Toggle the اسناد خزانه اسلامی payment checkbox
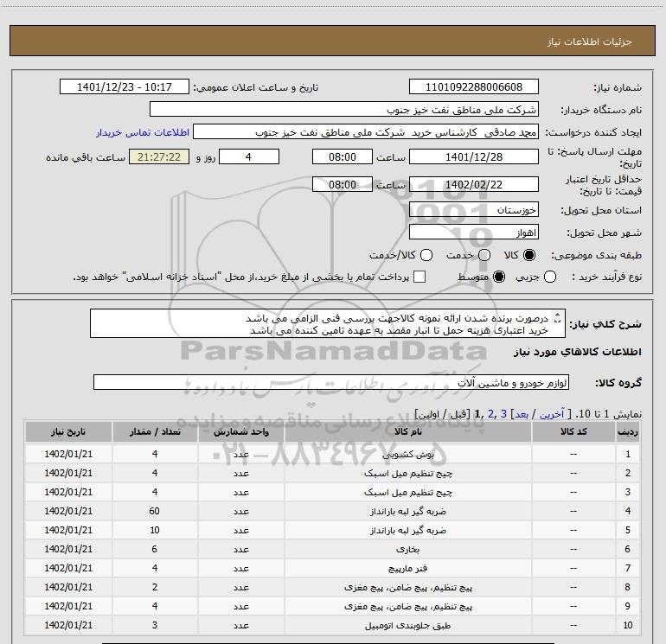 tap(419, 277)
